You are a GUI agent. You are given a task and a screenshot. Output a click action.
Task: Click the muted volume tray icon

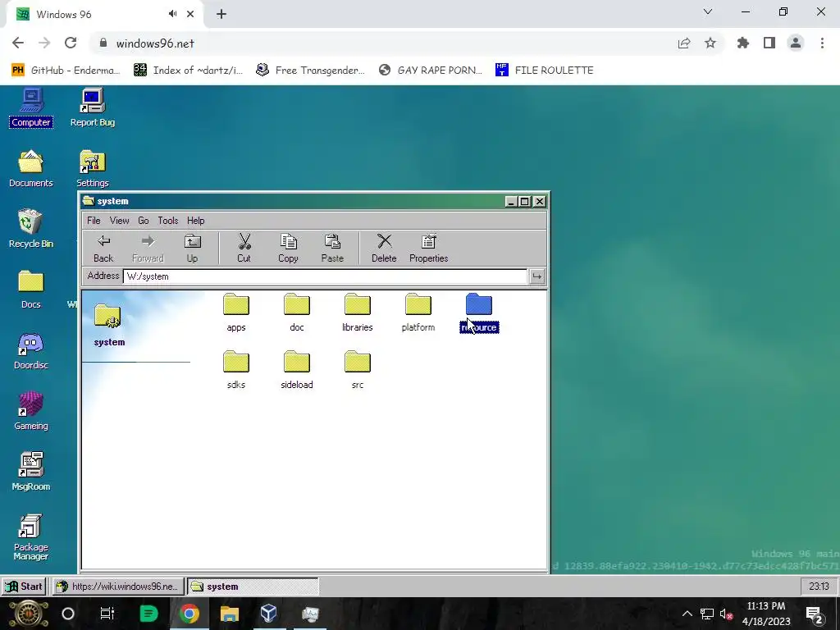726,614
